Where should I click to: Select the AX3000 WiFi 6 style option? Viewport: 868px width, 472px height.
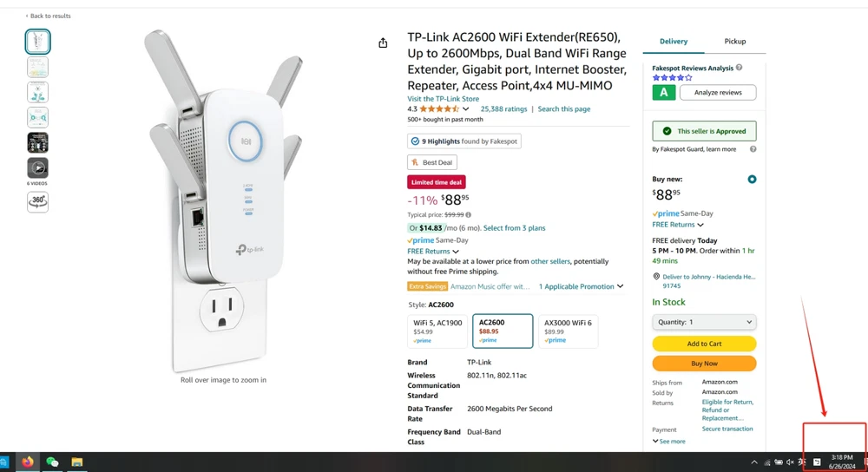568,331
